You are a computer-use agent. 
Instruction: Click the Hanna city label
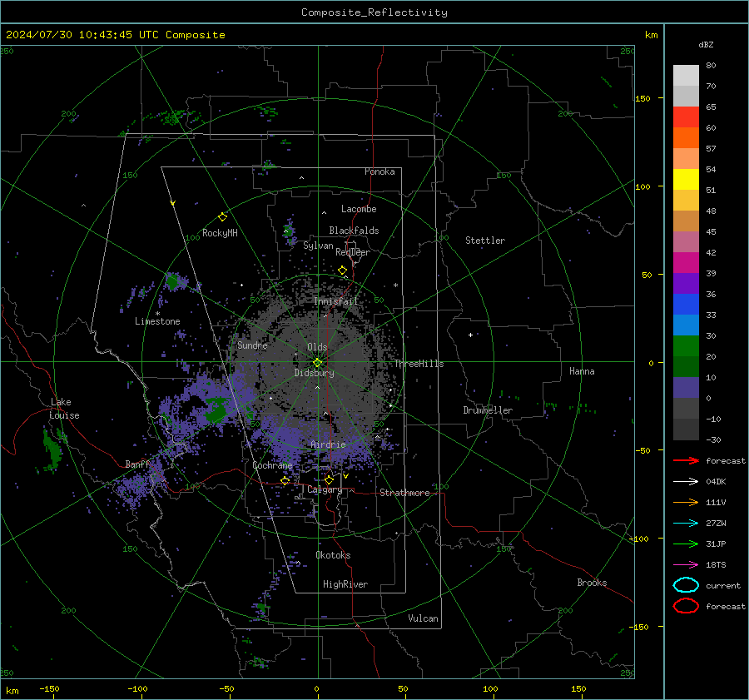point(582,371)
